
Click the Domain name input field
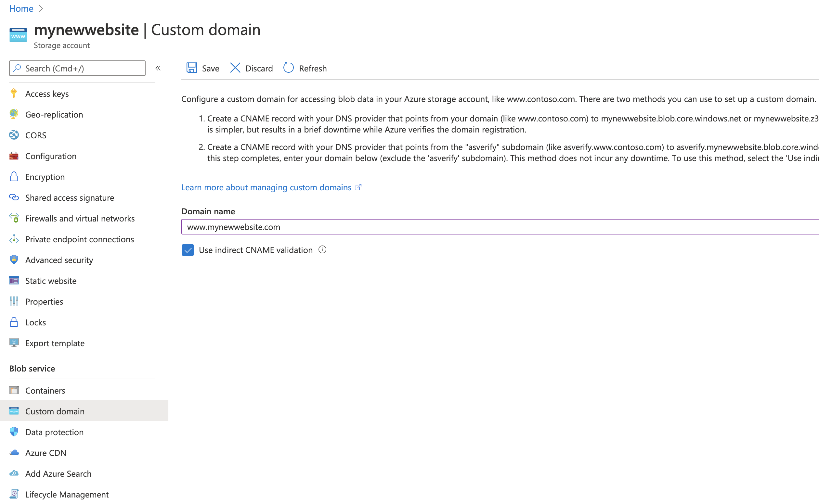500,227
